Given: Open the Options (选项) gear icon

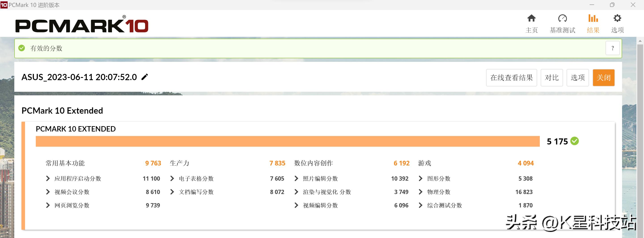Looking at the screenshot, I should click(x=617, y=19).
